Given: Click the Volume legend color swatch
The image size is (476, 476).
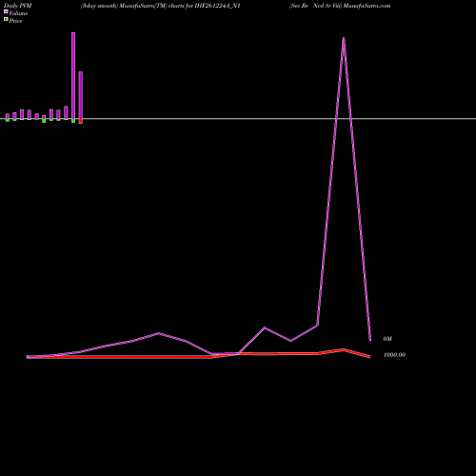Looking at the screenshot, I should pyautogui.click(x=6, y=11).
